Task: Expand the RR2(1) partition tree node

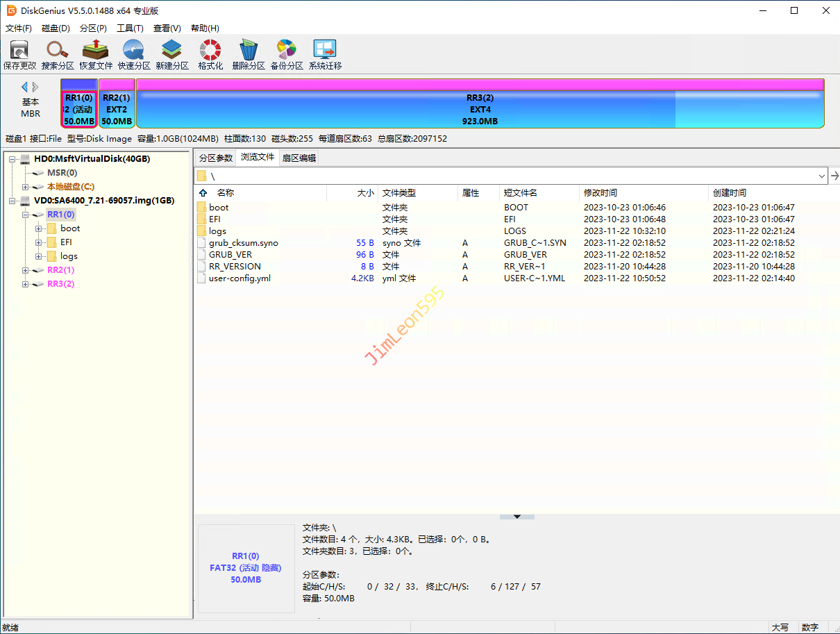Action: 26,270
